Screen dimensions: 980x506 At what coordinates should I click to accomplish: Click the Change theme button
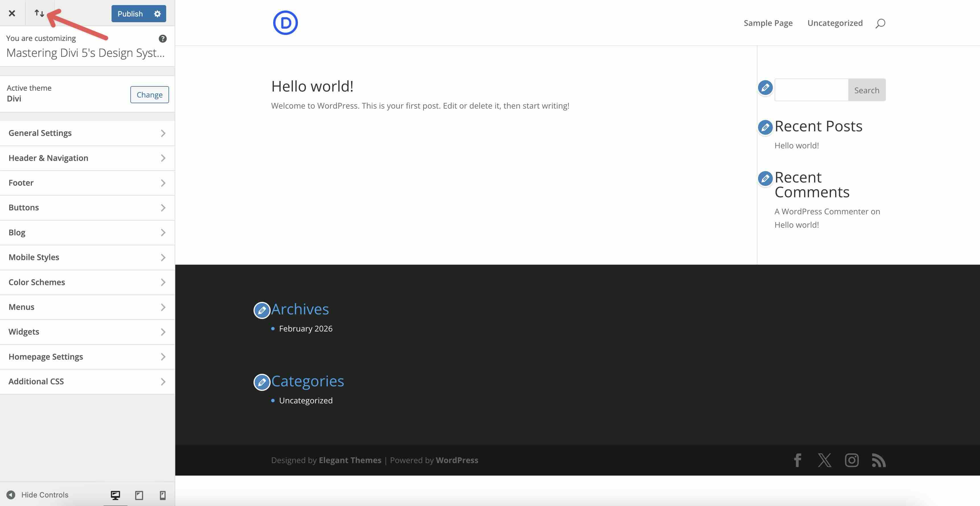click(x=149, y=94)
